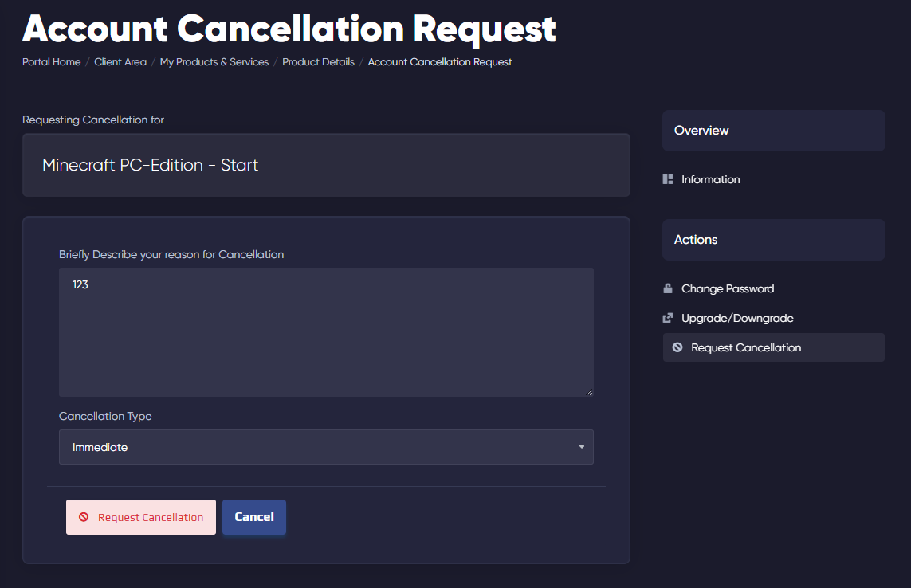Select the Information item in the Overview panel
911x588 pixels.
click(x=709, y=178)
